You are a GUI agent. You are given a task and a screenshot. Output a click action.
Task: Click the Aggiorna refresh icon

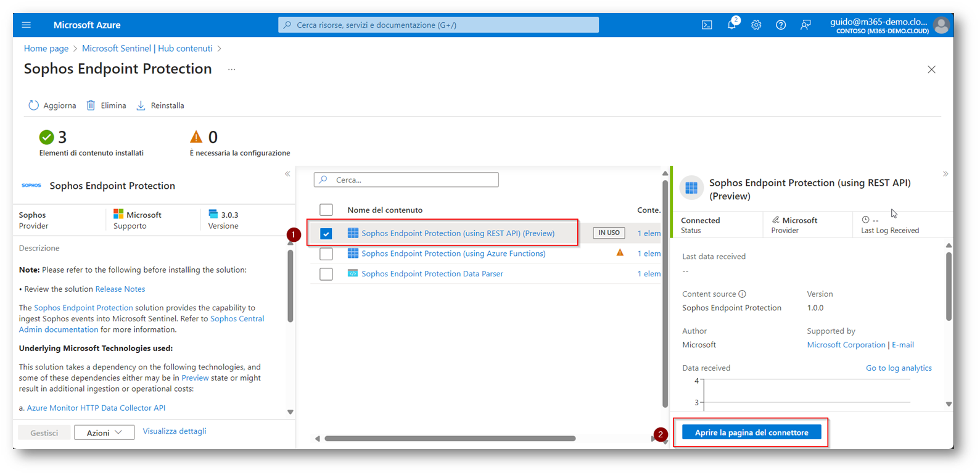tap(33, 105)
